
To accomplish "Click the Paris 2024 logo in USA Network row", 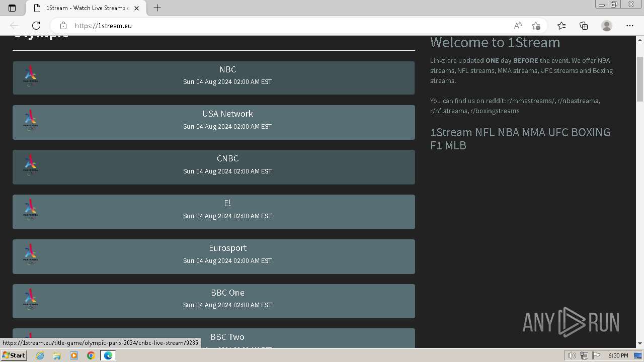I will coord(30,121).
